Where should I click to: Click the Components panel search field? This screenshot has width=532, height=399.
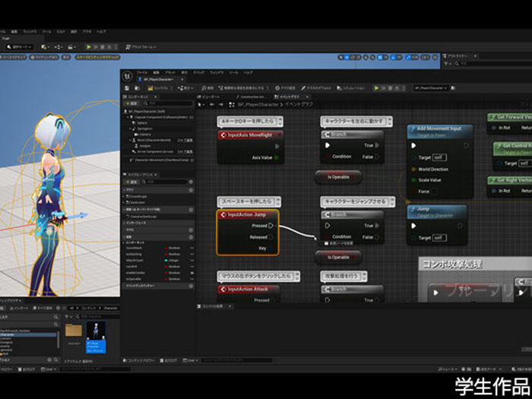coord(167,103)
